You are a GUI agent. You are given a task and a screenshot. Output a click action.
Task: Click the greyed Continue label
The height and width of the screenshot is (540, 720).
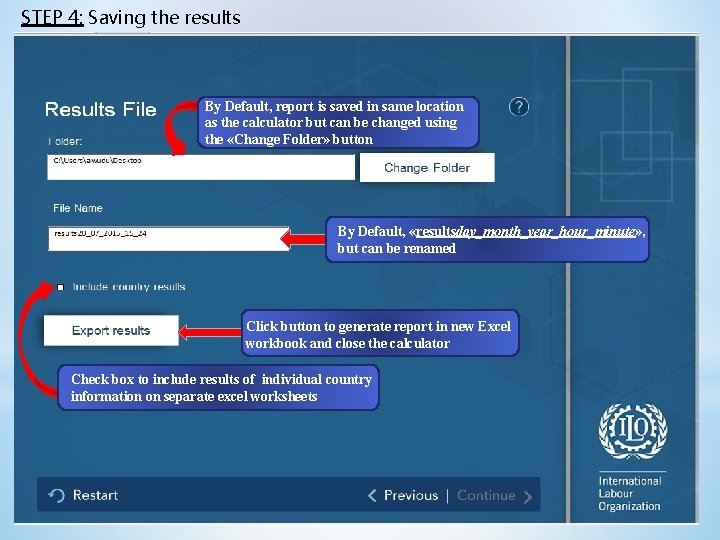tap(486, 495)
